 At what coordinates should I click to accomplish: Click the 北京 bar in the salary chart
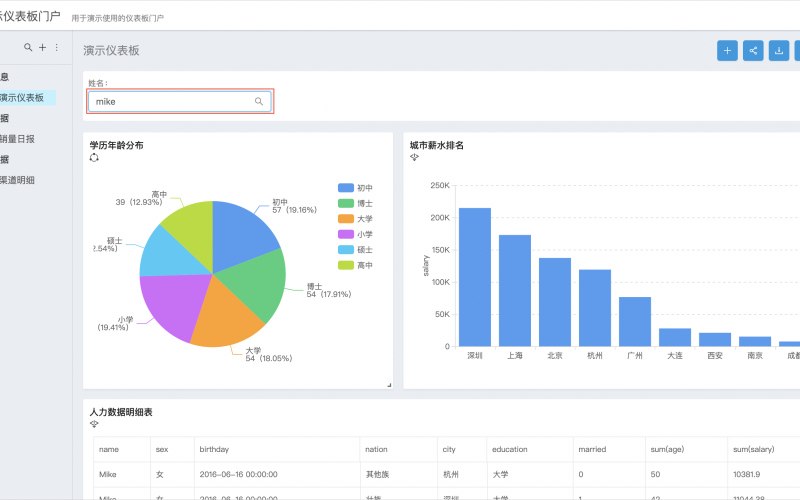(x=555, y=302)
